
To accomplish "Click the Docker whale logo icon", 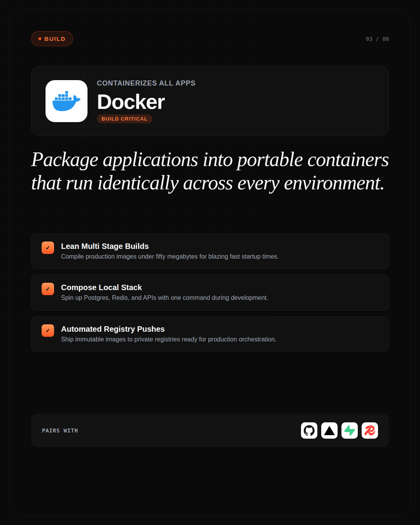I will [66, 101].
